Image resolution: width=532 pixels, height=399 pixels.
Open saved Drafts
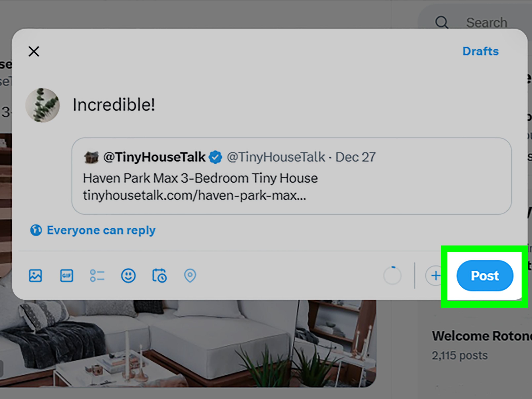480,51
